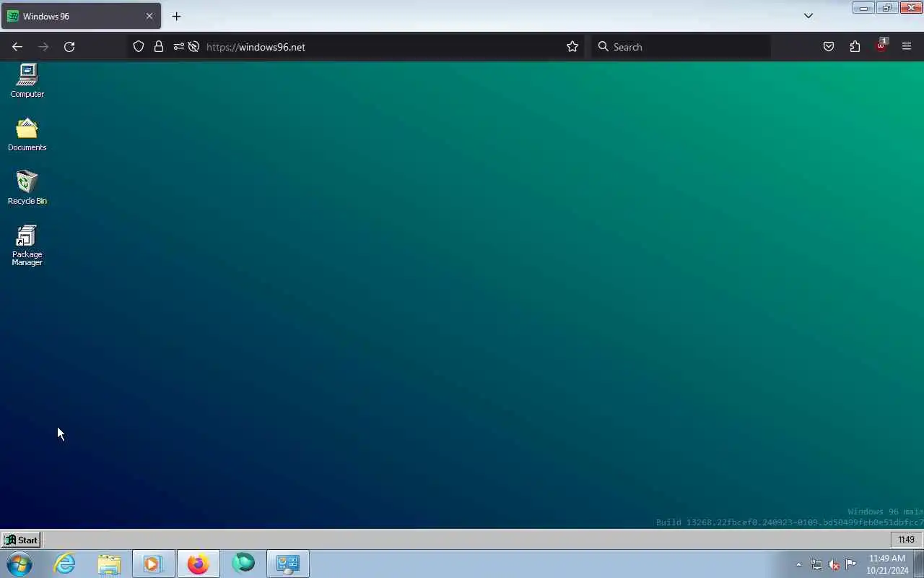924x578 pixels.
Task: Open the Recycle Bin icon
Action: [x=27, y=188]
